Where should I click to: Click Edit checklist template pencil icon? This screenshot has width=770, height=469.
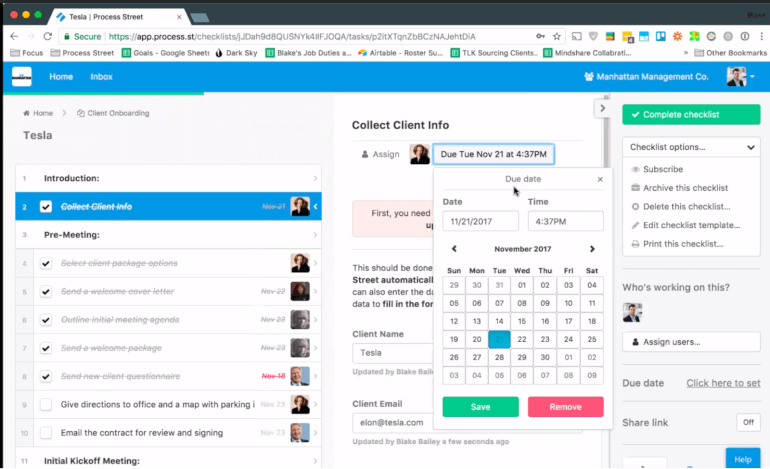tap(635, 225)
